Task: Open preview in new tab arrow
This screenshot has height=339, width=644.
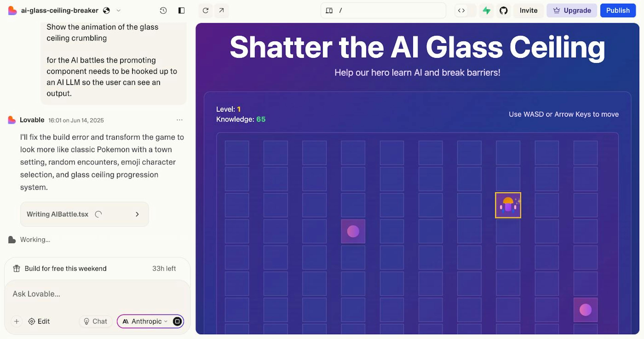Action: [x=221, y=11]
